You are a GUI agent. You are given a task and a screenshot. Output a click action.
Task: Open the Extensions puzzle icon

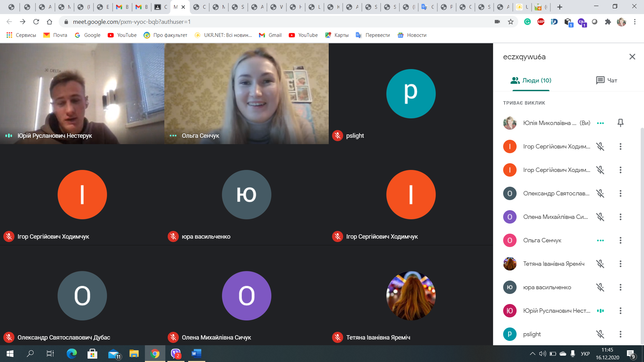point(608,22)
